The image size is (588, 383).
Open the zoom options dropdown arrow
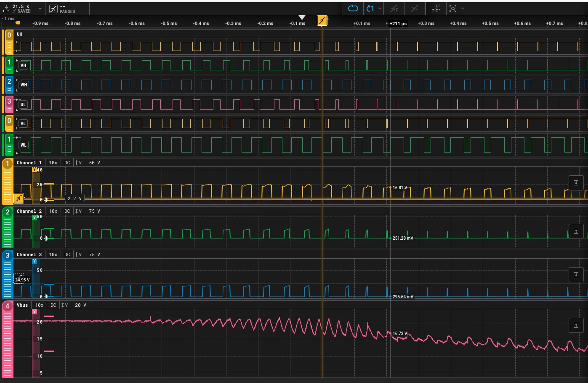tap(463, 8)
